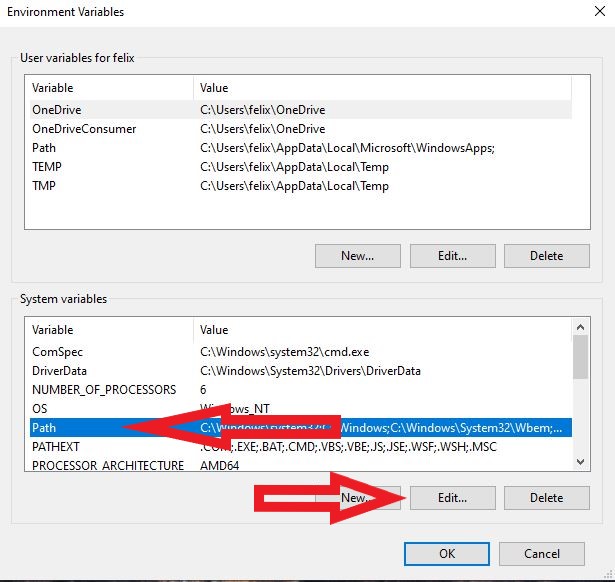615x582 pixels.
Task: Click Edit... under user variables
Action: (452, 256)
